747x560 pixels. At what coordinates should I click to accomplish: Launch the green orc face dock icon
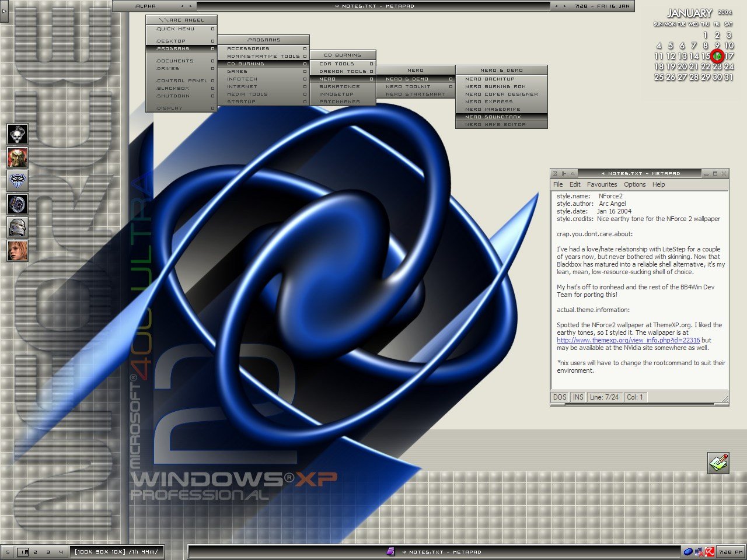pos(18,157)
